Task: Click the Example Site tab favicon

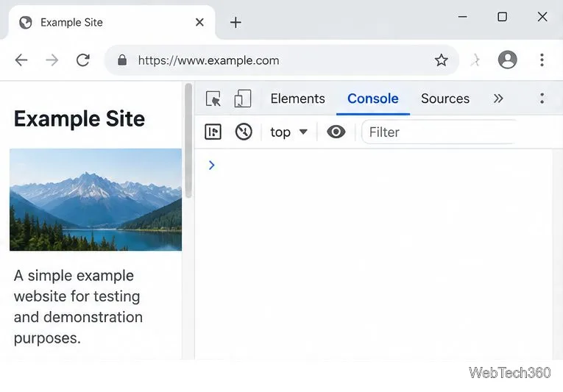Action: 26,22
